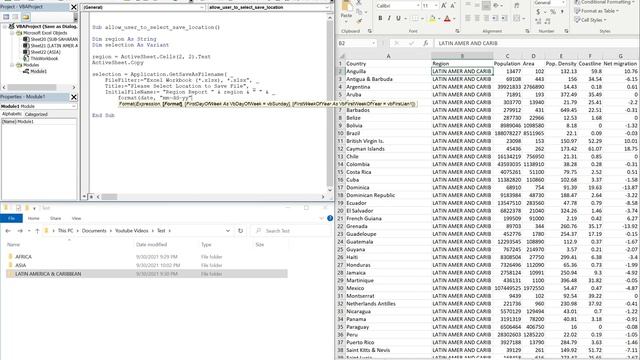Click the Explorer Refresh icon
The height and width of the screenshot is (360, 640).
tap(240, 231)
